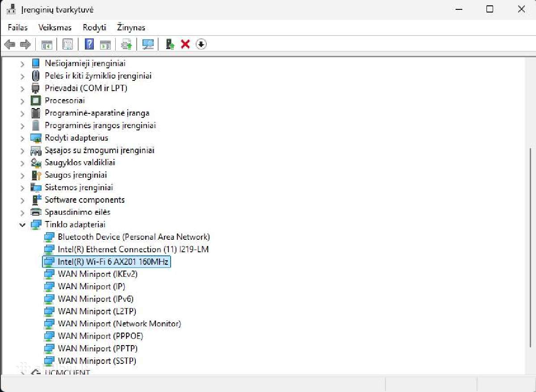Open the Rodyti menu
This screenshot has width=536, height=392.
(x=94, y=27)
